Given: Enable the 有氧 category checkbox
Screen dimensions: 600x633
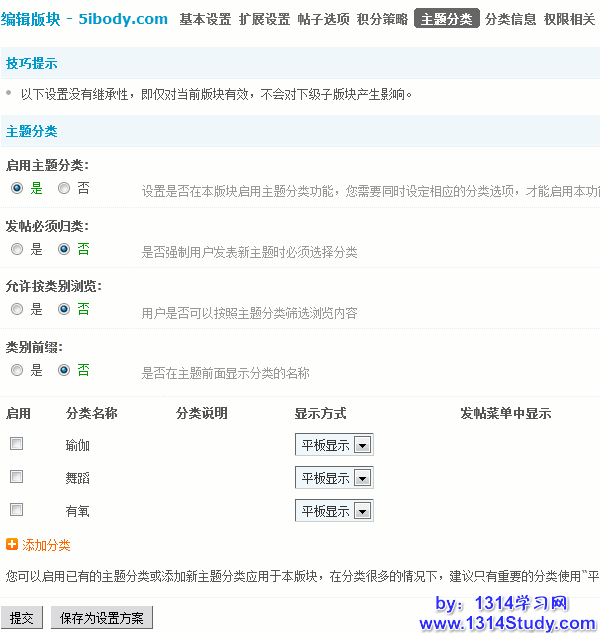Looking at the screenshot, I should coord(16,510).
